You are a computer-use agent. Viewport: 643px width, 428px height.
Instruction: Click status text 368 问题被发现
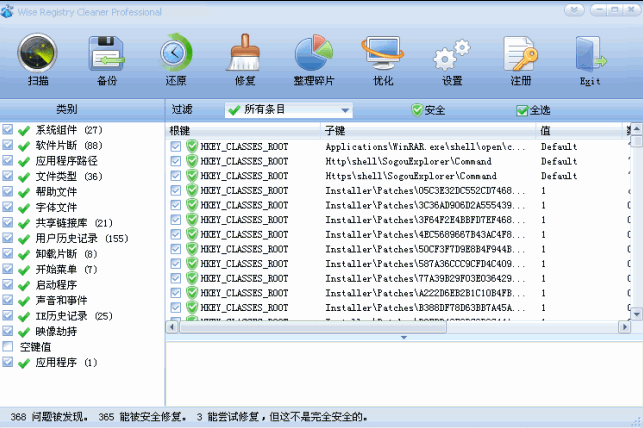[49, 417]
